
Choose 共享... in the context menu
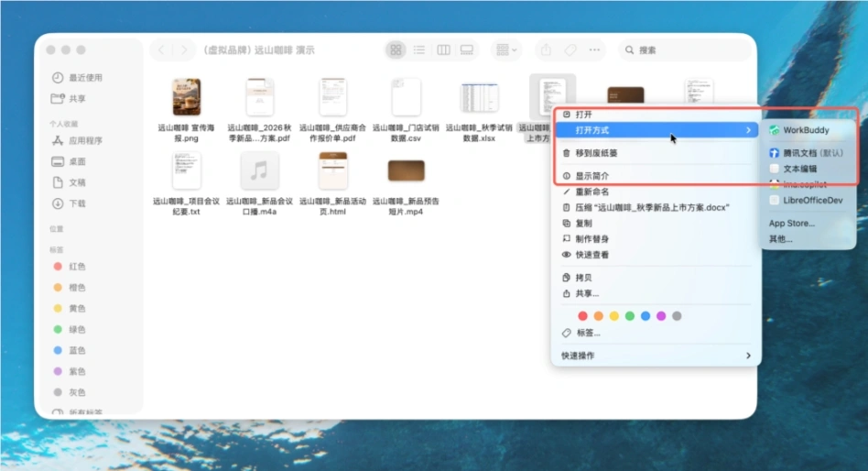point(656,293)
